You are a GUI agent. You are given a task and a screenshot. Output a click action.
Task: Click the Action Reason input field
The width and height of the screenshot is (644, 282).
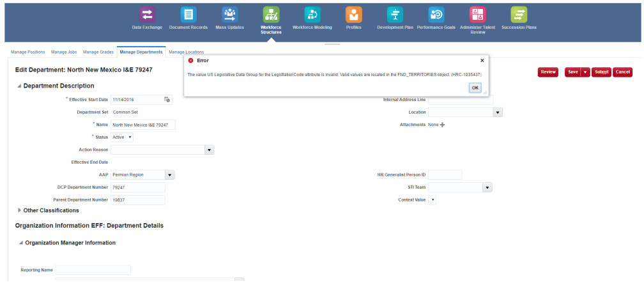click(x=158, y=150)
